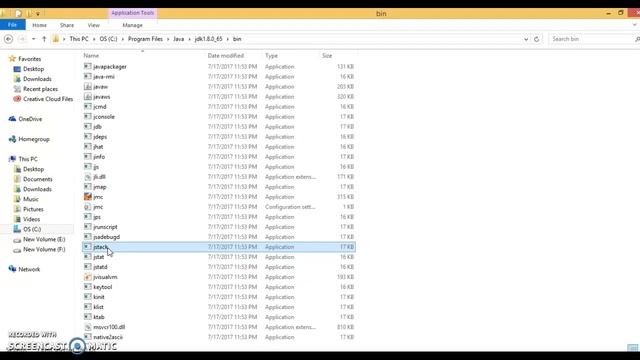The image size is (640, 360).
Task: Navigate to Program Files in breadcrumb
Action: pos(145,39)
